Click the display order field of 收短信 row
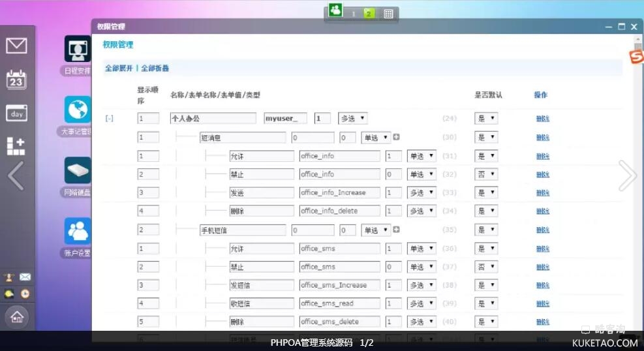The image size is (644, 351). [148, 303]
